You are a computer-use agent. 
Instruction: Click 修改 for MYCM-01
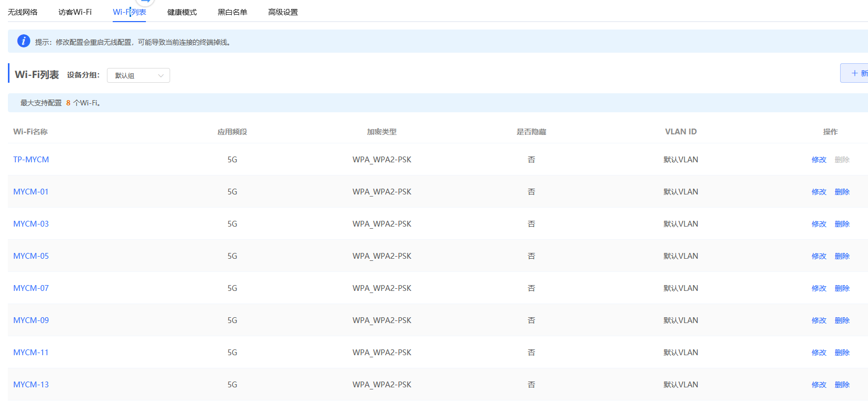click(819, 192)
